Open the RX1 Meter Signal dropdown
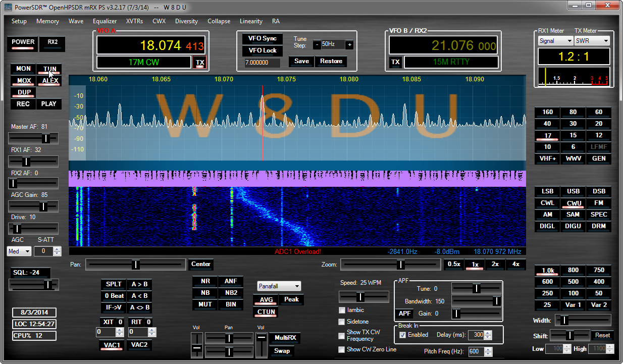Viewport: 623px width, 364px height. [x=555, y=41]
